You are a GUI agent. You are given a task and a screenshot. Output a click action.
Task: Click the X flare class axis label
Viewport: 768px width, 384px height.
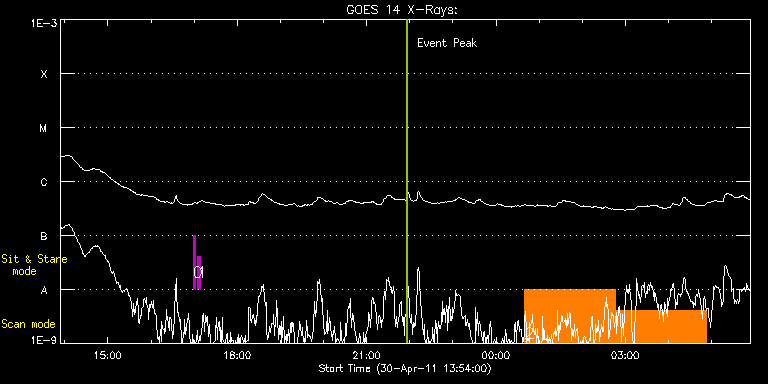(x=44, y=74)
